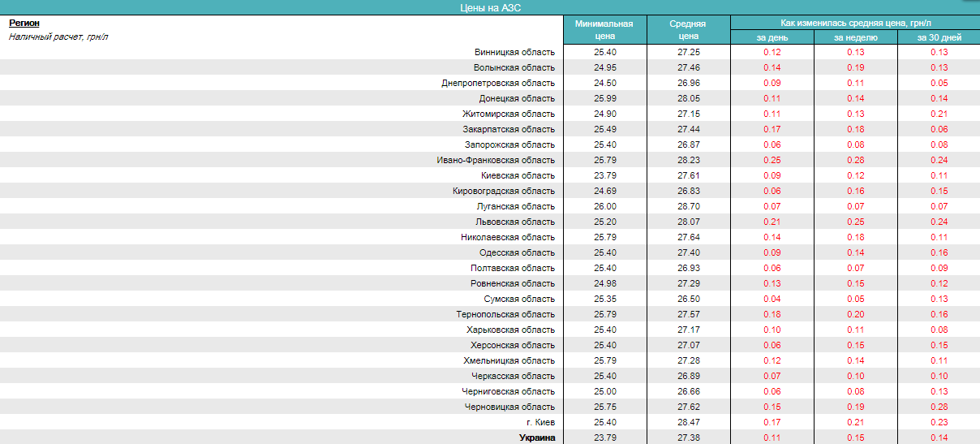Click the bold Украина total row label

(x=537, y=438)
